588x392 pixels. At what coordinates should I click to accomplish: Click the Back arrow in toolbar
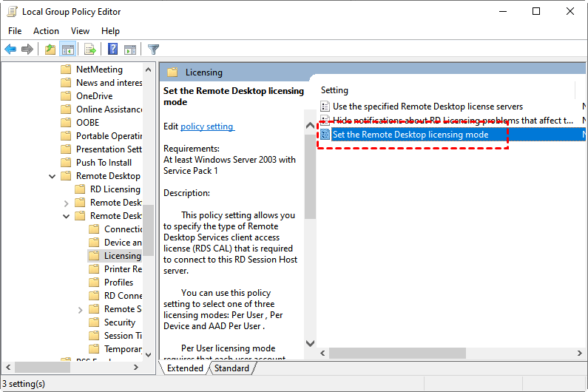click(10, 49)
